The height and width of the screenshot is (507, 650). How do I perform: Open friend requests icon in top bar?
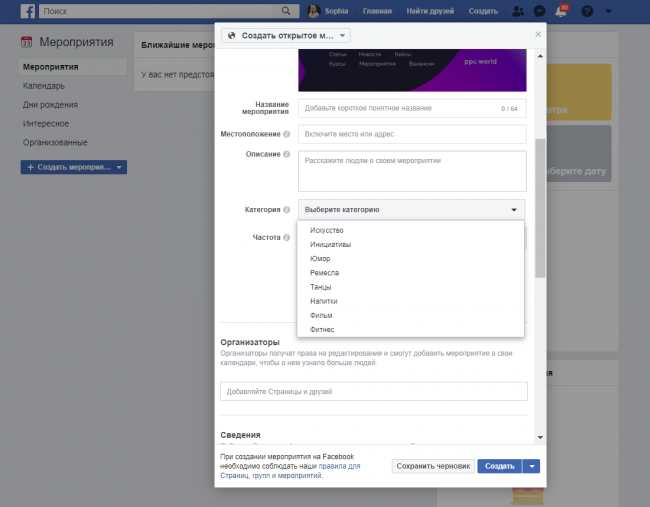click(x=517, y=11)
